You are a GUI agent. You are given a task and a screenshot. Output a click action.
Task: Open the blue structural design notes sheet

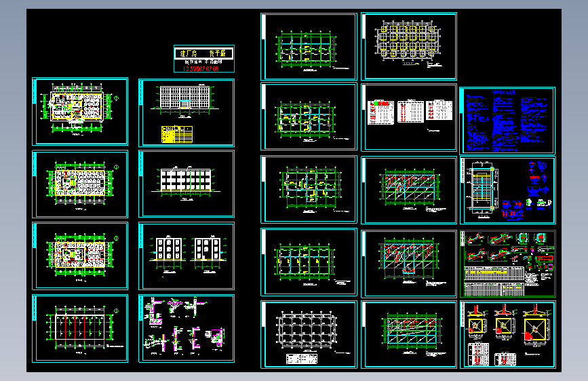coord(507,121)
